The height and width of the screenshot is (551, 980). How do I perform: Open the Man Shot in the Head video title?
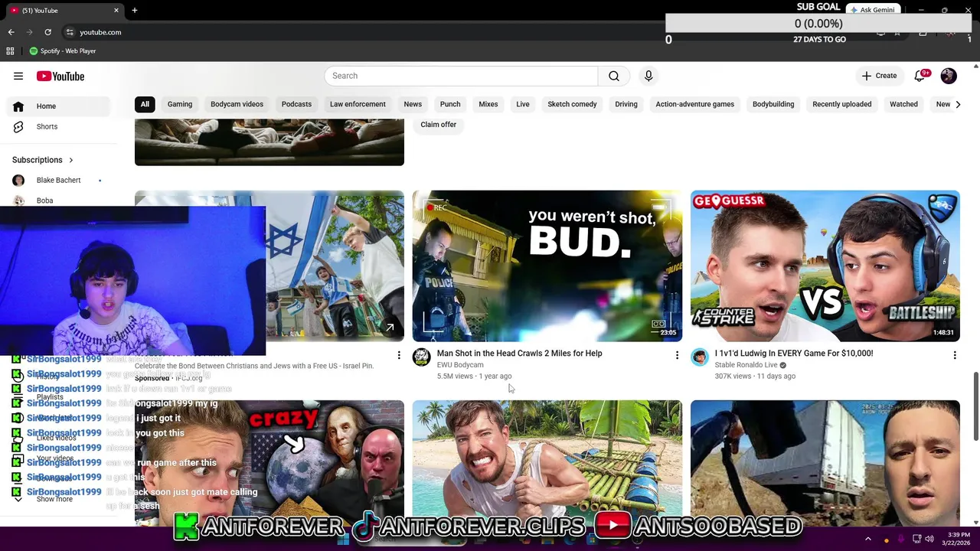pos(519,354)
